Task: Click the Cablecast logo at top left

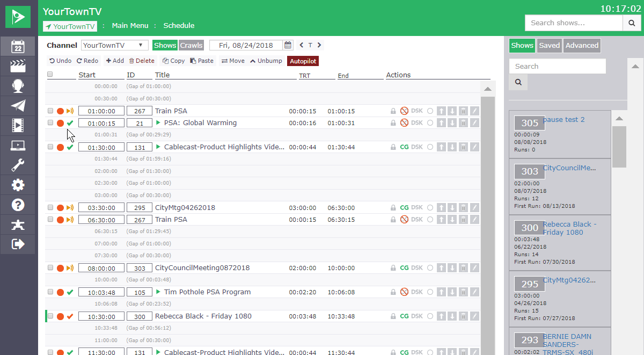Action: coord(19,17)
